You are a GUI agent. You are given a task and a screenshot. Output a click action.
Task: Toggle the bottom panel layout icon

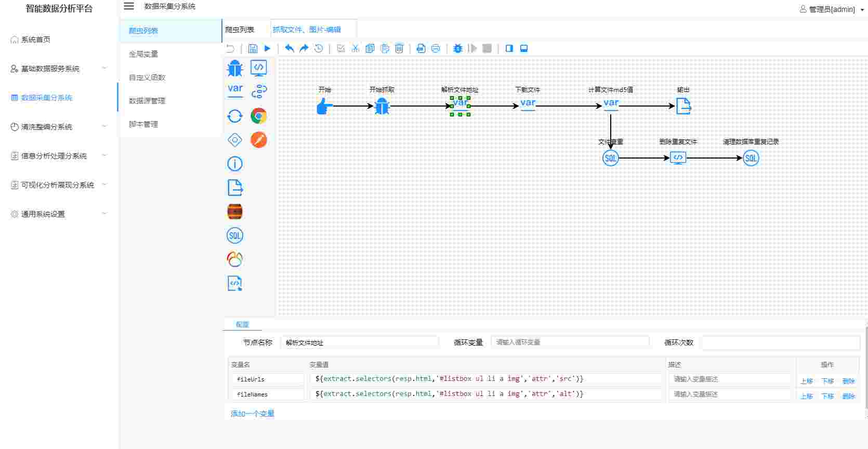click(x=524, y=48)
